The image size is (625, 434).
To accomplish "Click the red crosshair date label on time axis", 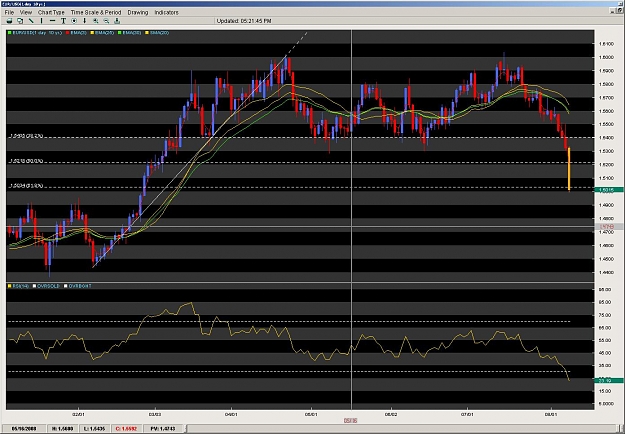I will pos(351,420).
